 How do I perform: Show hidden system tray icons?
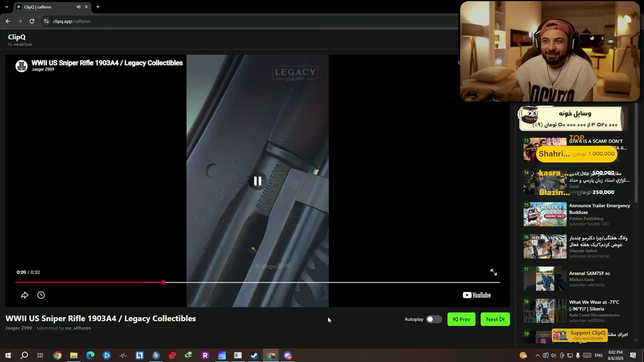pos(537,355)
